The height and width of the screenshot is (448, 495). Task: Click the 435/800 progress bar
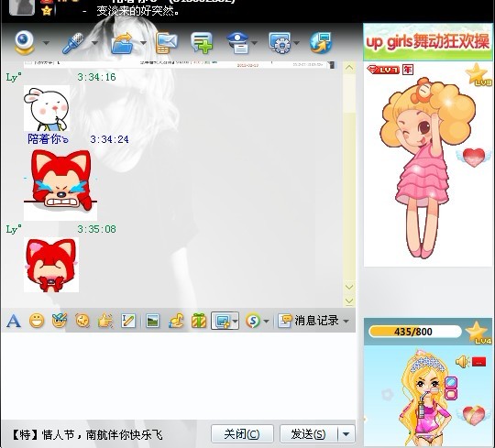pos(414,332)
